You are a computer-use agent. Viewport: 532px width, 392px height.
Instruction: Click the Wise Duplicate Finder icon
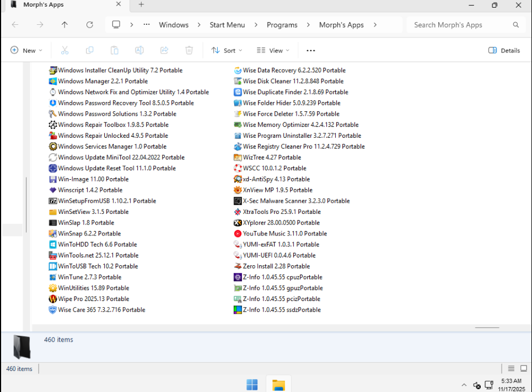238,92
